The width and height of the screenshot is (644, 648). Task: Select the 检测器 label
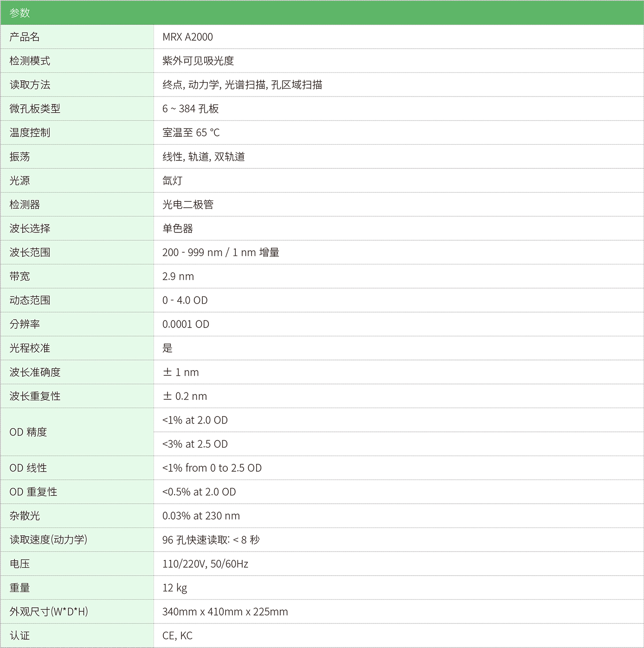pyautogui.click(x=25, y=205)
